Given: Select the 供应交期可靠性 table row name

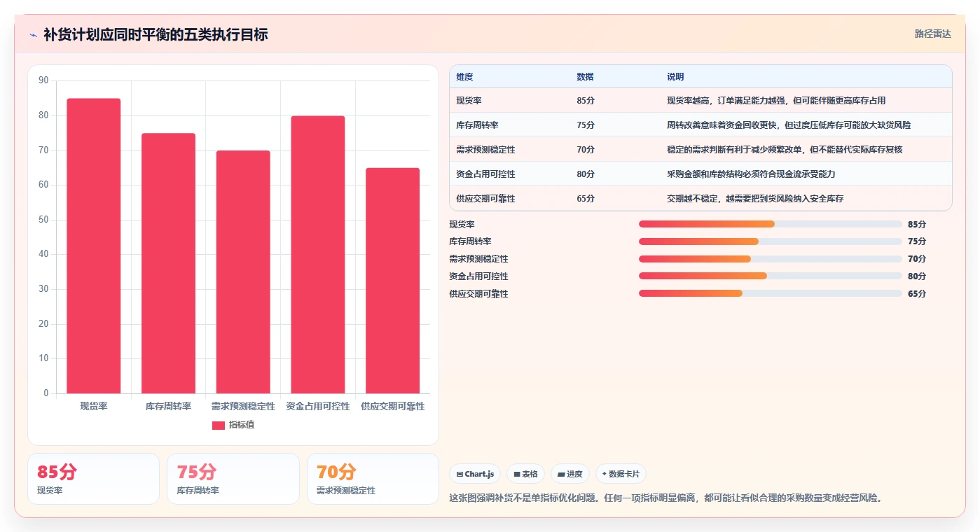Looking at the screenshot, I should click(485, 199).
